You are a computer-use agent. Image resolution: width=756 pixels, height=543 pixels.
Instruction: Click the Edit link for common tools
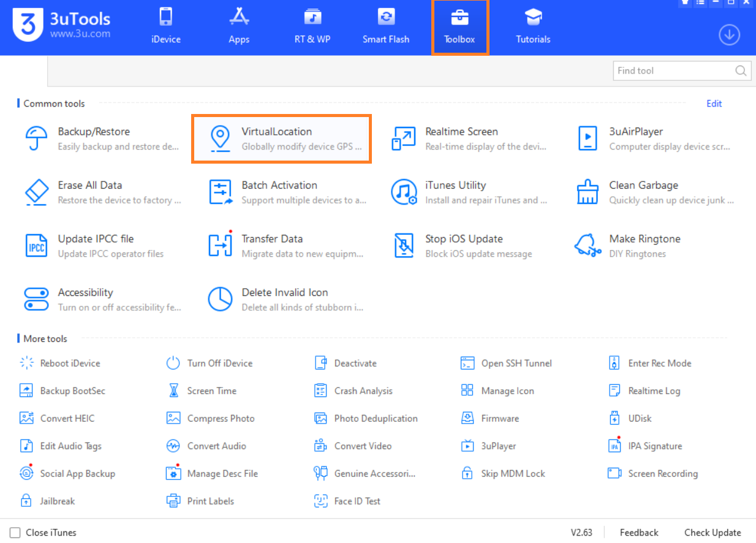click(714, 104)
